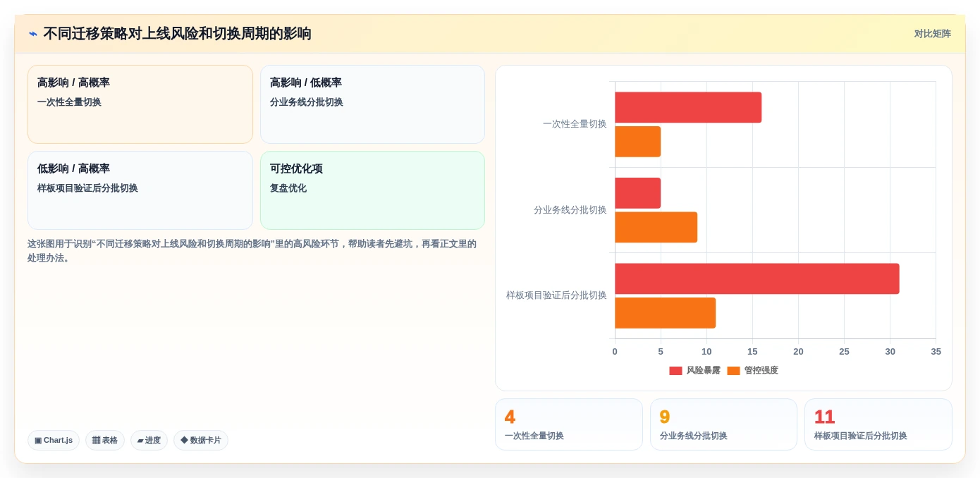Select the 高影响 / 高概率 quadrant card

click(140, 104)
